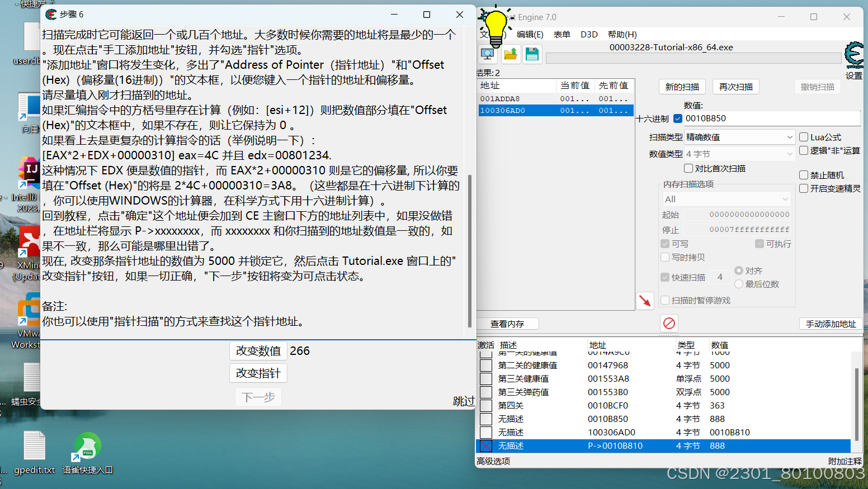Open the 语雀快捷入口 desktop shortcut
This screenshot has height=489, width=868.
(x=88, y=453)
